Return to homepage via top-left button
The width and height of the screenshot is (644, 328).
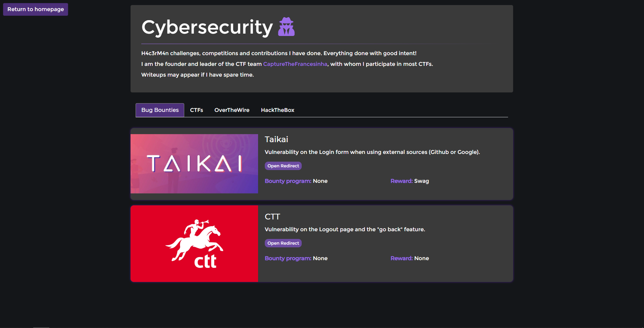click(36, 9)
